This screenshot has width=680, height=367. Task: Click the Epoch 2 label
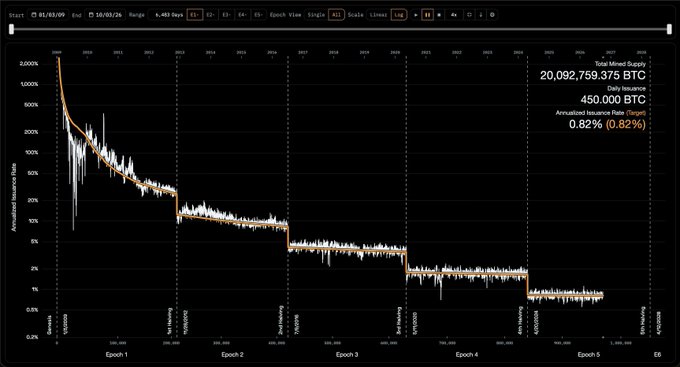[x=232, y=354]
